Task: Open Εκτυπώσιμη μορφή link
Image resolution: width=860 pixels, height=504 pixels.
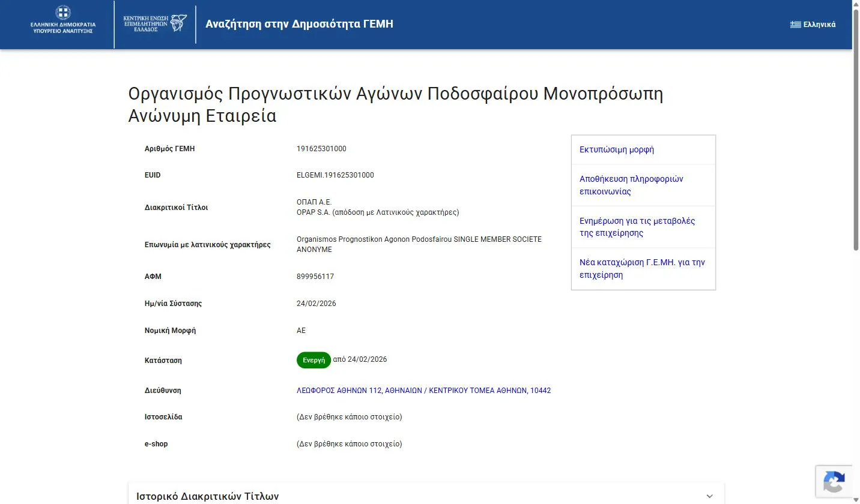Action: (x=617, y=150)
